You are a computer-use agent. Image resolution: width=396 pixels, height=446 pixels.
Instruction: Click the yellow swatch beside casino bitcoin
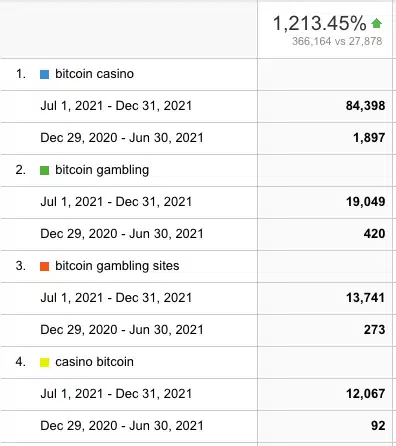pyautogui.click(x=44, y=362)
